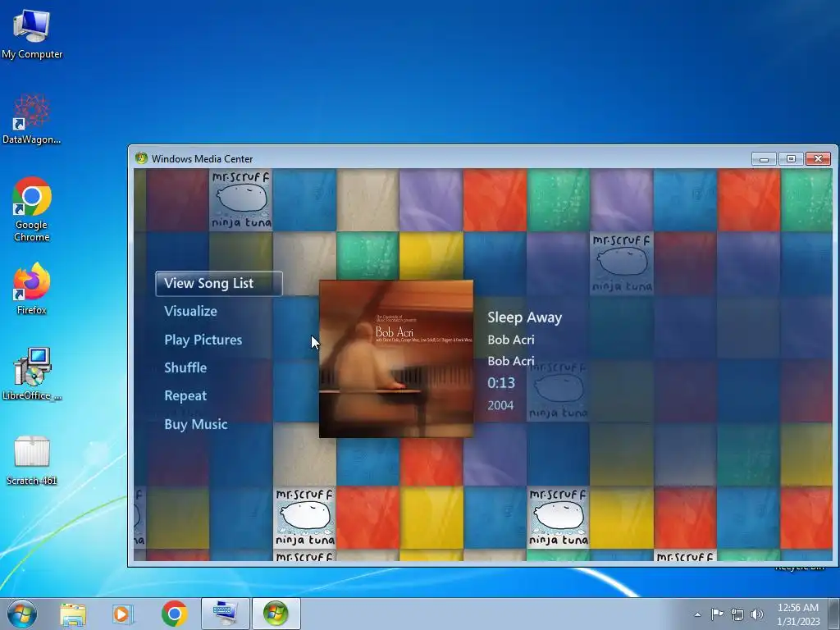Click the volume speaker tray icon
The width and height of the screenshot is (840, 630).
757,614
